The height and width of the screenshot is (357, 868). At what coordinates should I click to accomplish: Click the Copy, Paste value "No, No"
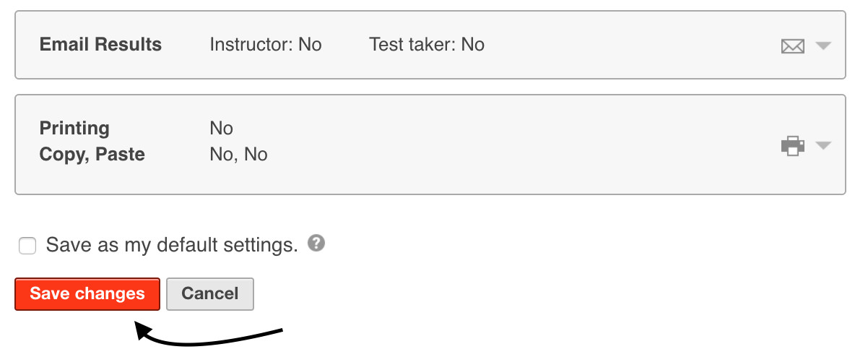(x=238, y=154)
